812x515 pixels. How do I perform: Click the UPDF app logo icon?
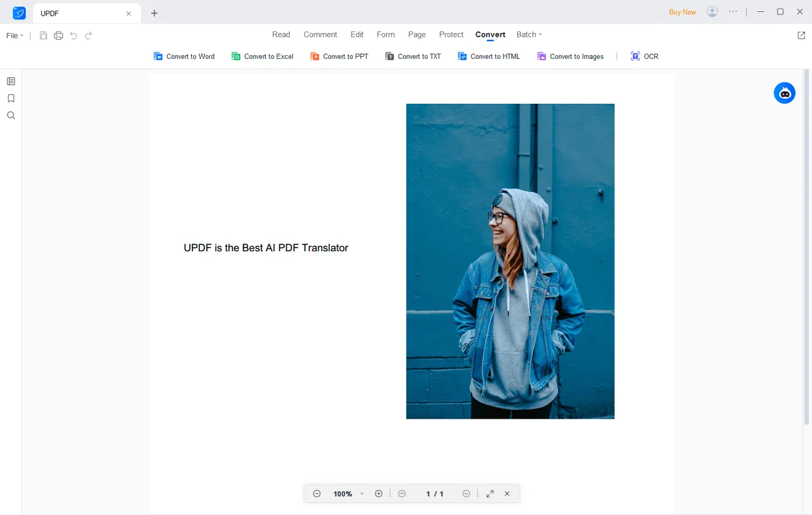19,12
